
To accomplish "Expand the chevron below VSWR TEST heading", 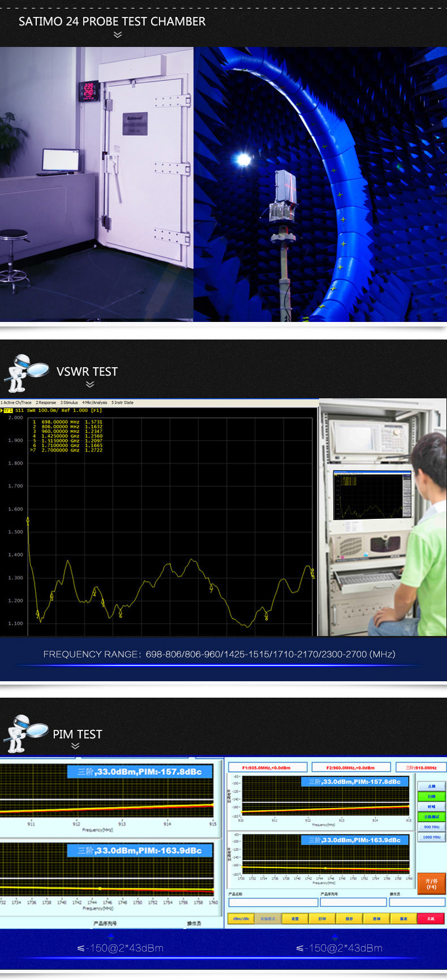I will [x=89, y=385].
